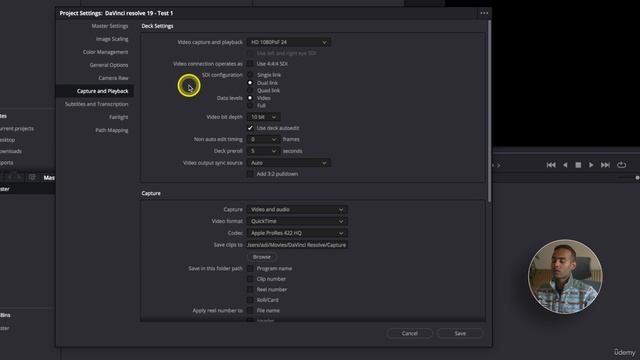
Task: Click the 'Capture' section heading
Action: click(151, 193)
